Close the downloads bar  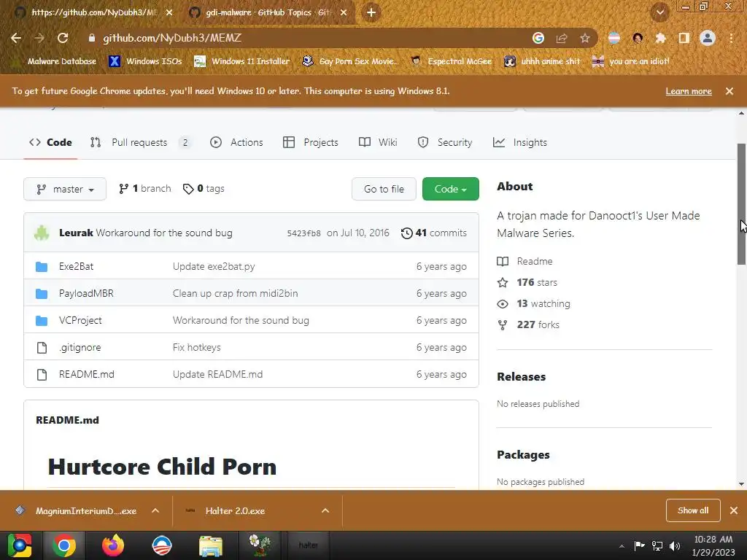point(734,510)
